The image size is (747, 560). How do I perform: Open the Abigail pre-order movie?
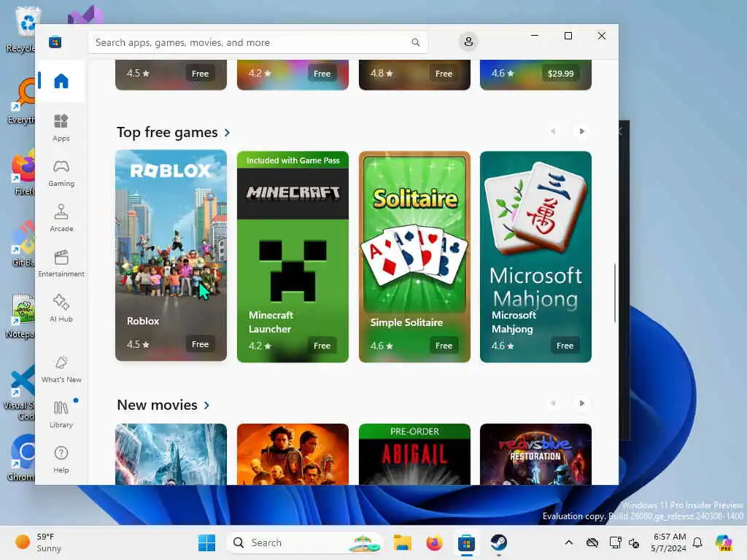pos(414,454)
